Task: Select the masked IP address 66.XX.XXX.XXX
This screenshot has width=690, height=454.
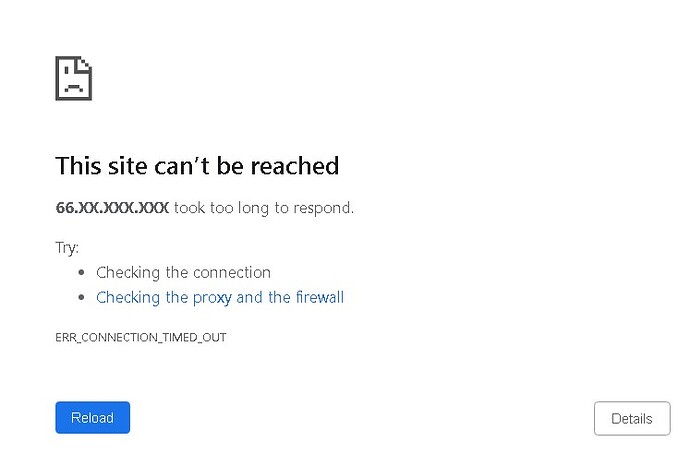Action: click(112, 208)
